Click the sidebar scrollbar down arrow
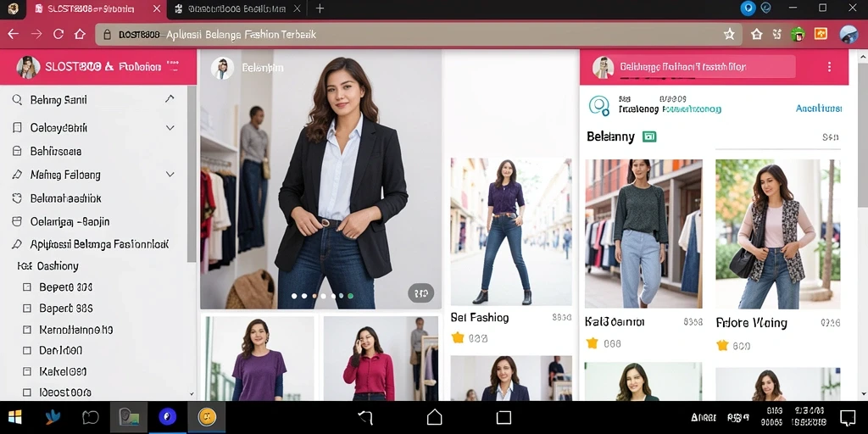The height and width of the screenshot is (434, 868). click(192, 394)
